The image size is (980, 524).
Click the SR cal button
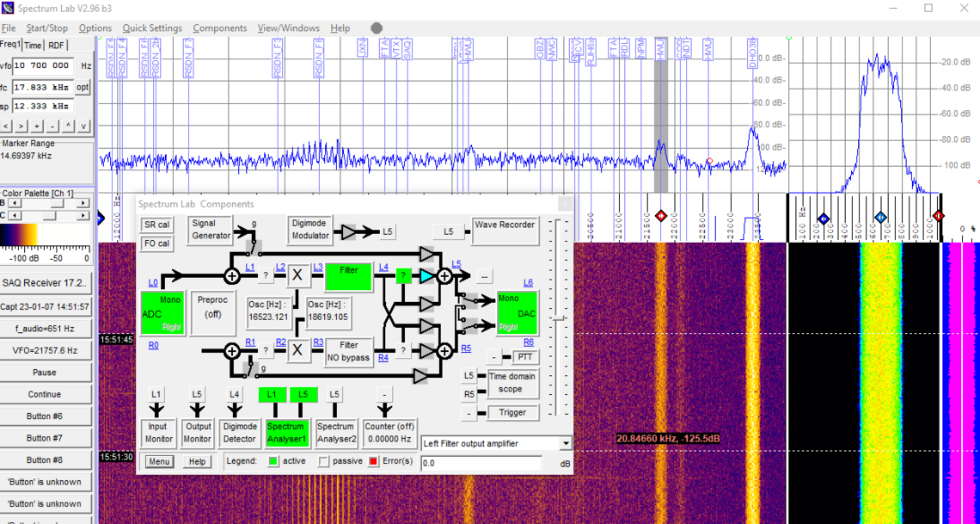[x=156, y=225]
